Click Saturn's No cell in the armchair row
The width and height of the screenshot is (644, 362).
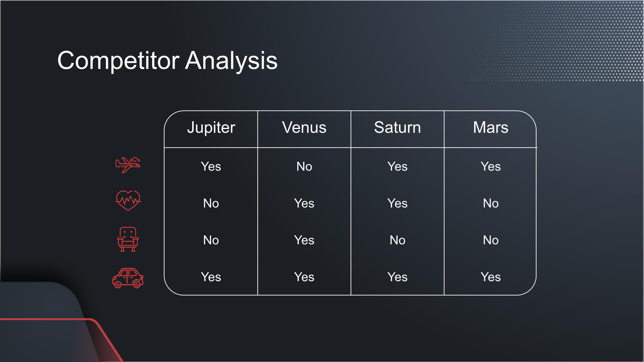coord(397,240)
